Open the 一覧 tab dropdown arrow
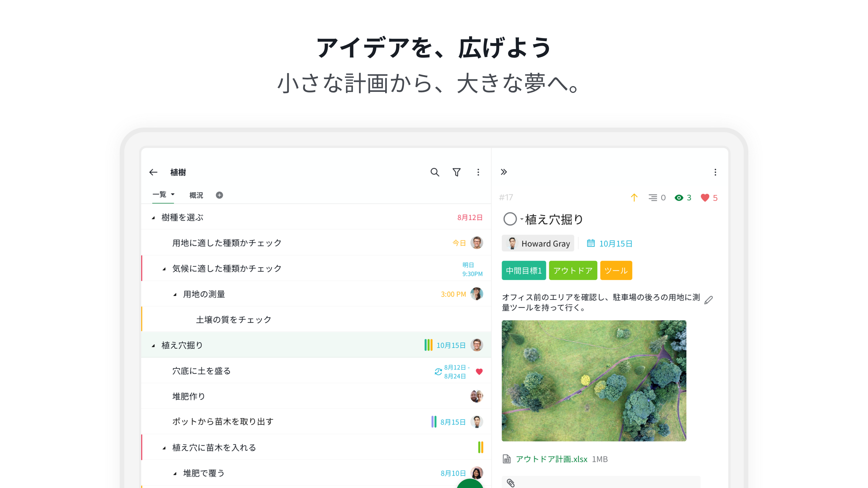868x488 pixels. (x=173, y=194)
